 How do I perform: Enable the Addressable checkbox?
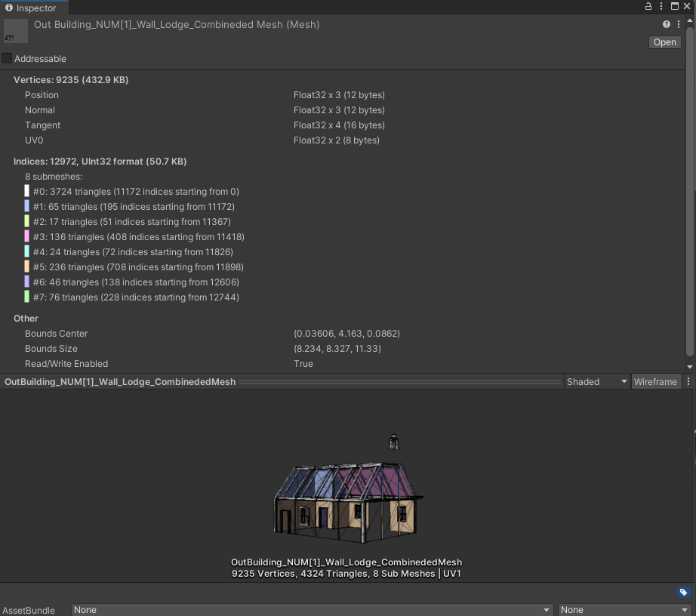(7, 58)
